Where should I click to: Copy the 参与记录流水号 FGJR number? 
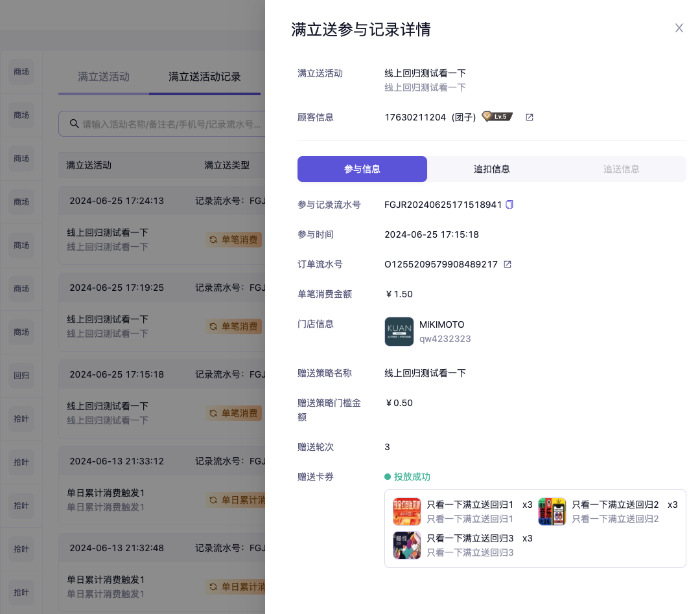click(509, 205)
